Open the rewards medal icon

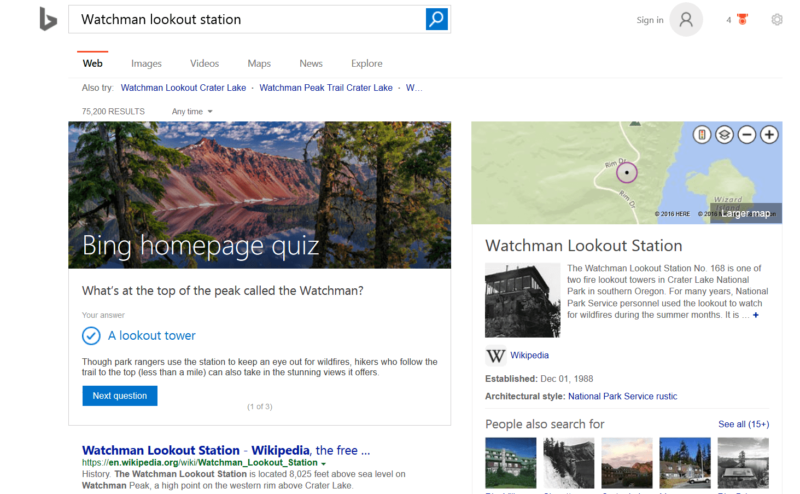pos(743,19)
